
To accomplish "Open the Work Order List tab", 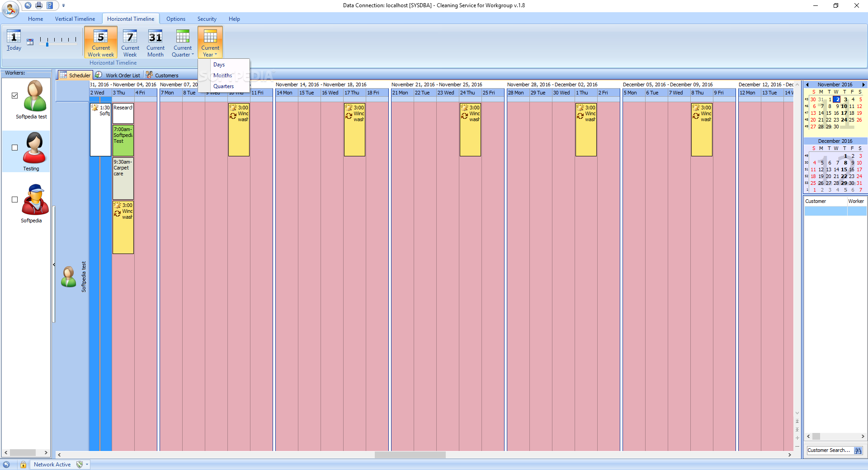I will [118, 75].
